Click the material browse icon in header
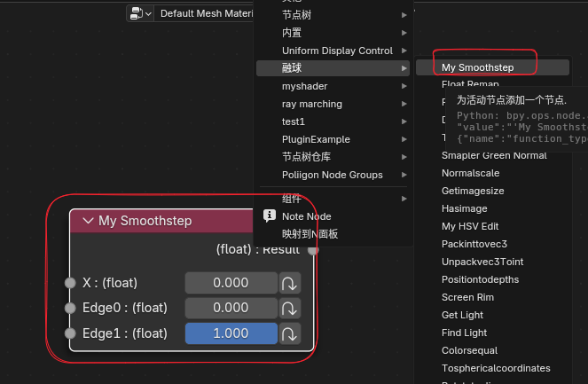588x384 pixels. coord(140,13)
